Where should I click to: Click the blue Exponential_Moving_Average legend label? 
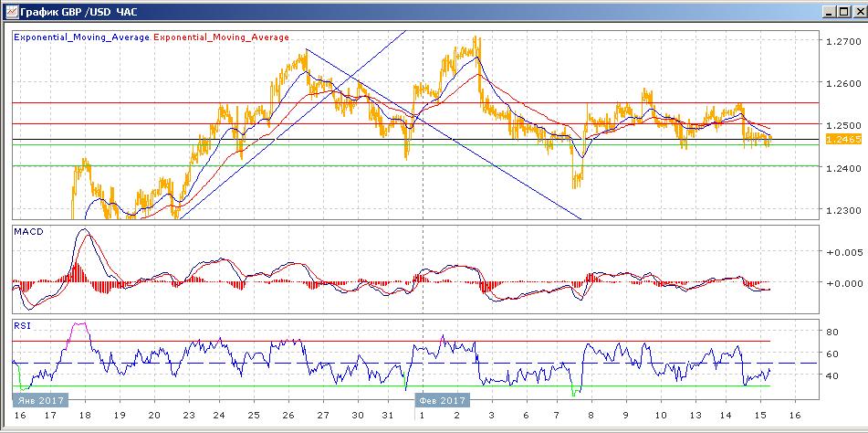click(81, 37)
